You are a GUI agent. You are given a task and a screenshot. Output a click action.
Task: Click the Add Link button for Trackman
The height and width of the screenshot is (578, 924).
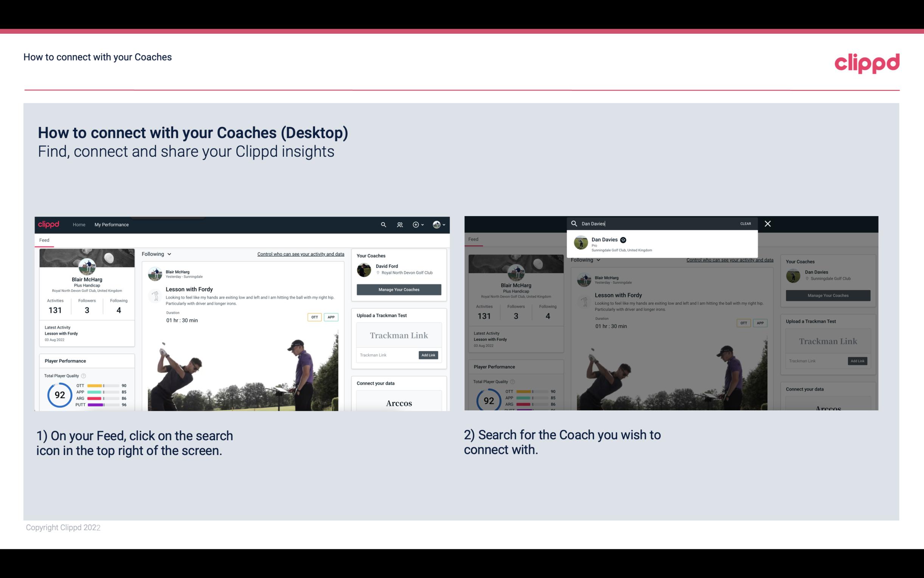(x=429, y=355)
